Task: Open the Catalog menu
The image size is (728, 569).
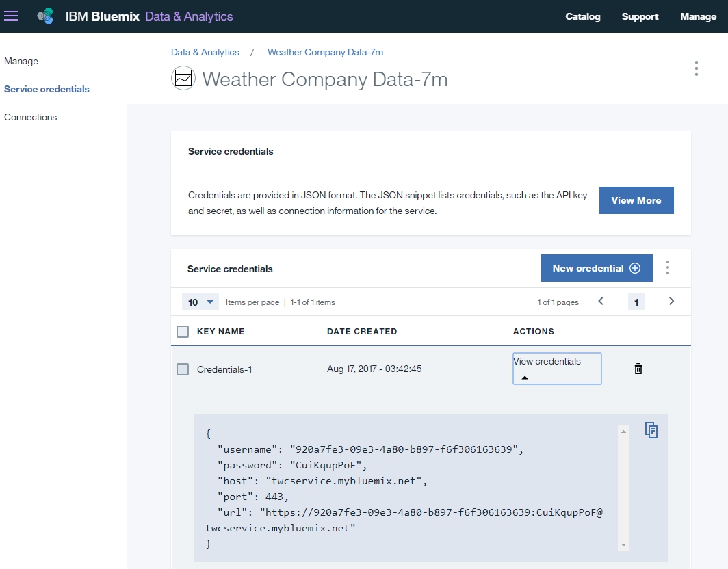Action: click(x=583, y=16)
